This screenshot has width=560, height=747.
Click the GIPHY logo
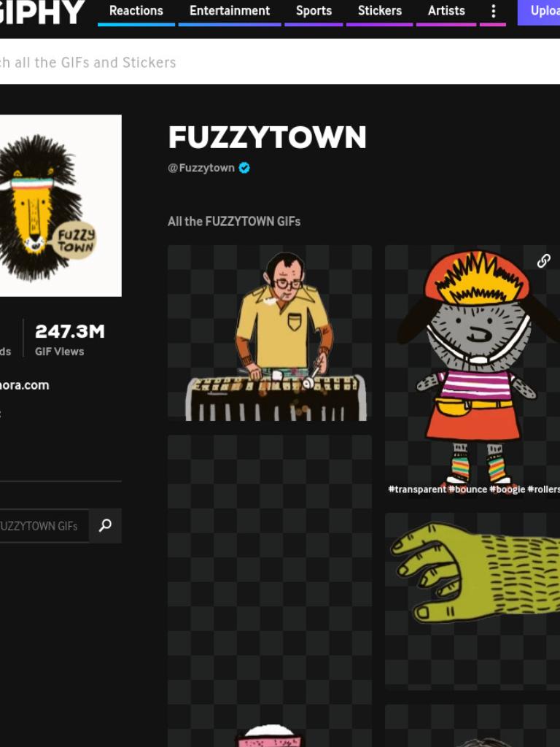[42, 12]
